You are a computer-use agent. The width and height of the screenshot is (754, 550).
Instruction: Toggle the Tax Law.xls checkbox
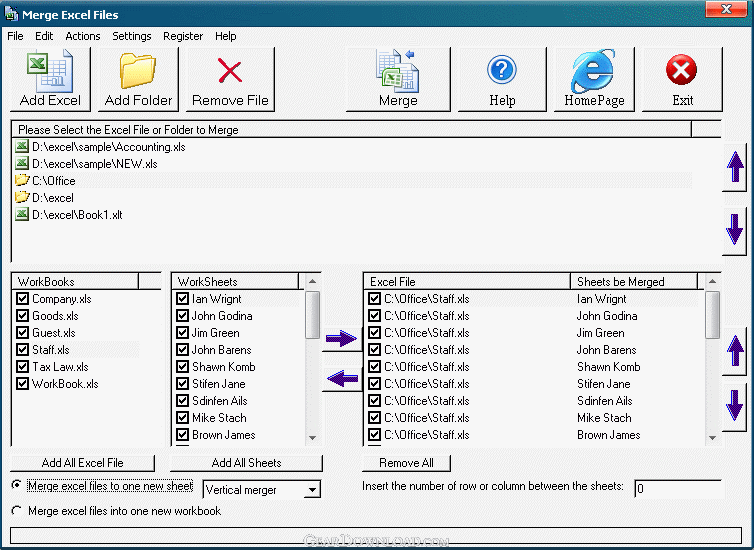[x=22, y=366]
